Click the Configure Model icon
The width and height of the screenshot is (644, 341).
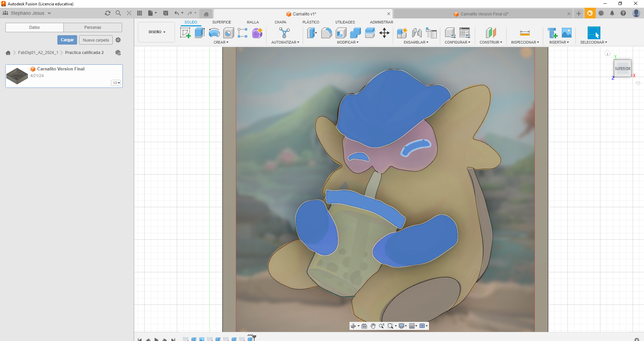coord(450,33)
